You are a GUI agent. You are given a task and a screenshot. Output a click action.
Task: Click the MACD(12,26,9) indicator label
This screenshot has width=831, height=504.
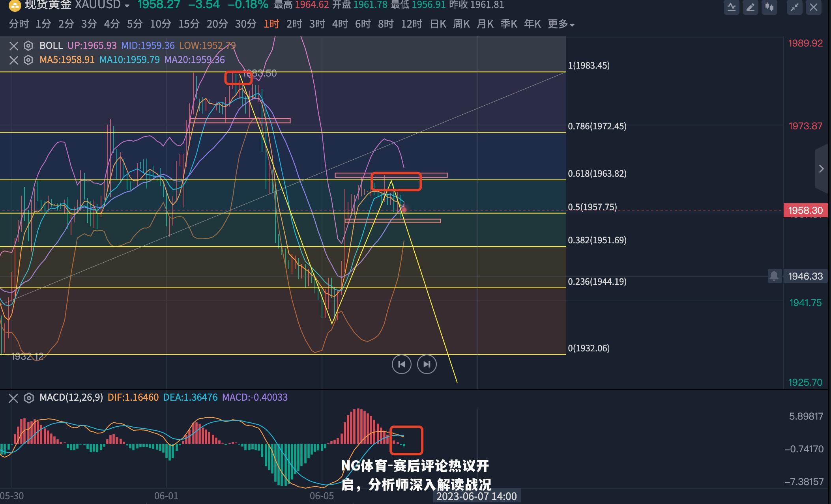point(71,398)
